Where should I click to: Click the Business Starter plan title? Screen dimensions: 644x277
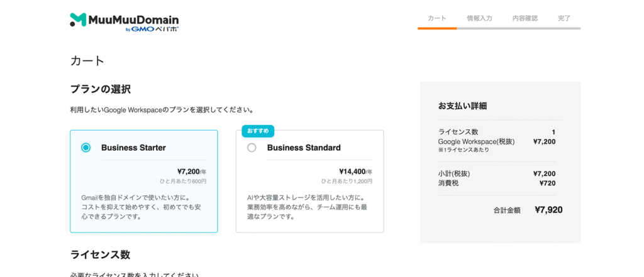pyautogui.click(x=133, y=148)
